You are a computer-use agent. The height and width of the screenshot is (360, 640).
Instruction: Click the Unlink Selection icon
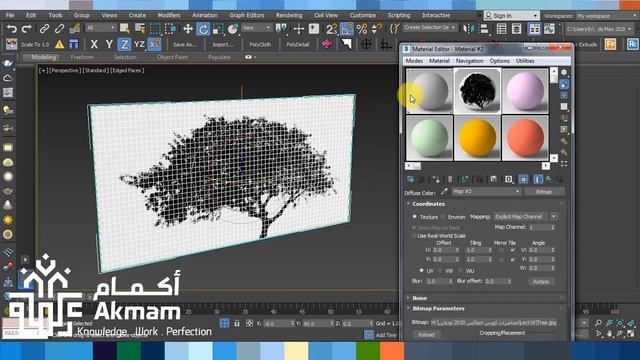pyautogui.click(x=59, y=29)
